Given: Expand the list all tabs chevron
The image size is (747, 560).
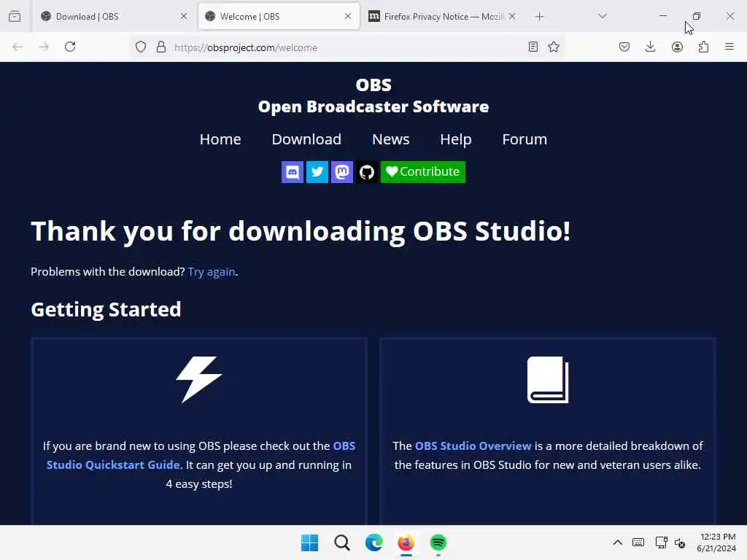Looking at the screenshot, I should [603, 16].
